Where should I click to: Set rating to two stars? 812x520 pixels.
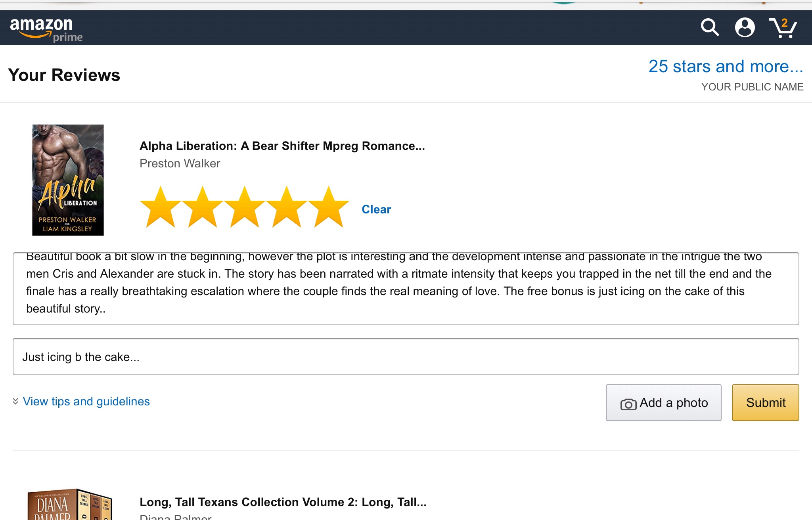[203, 207]
